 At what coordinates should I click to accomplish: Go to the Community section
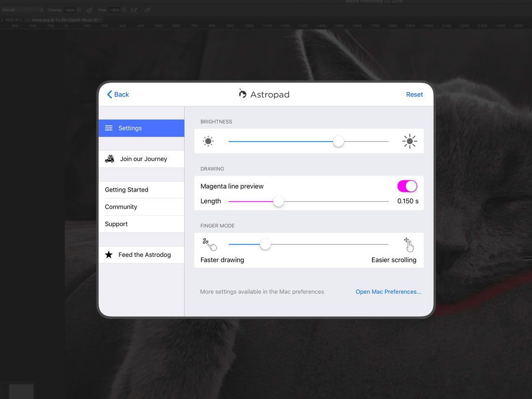click(x=142, y=207)
